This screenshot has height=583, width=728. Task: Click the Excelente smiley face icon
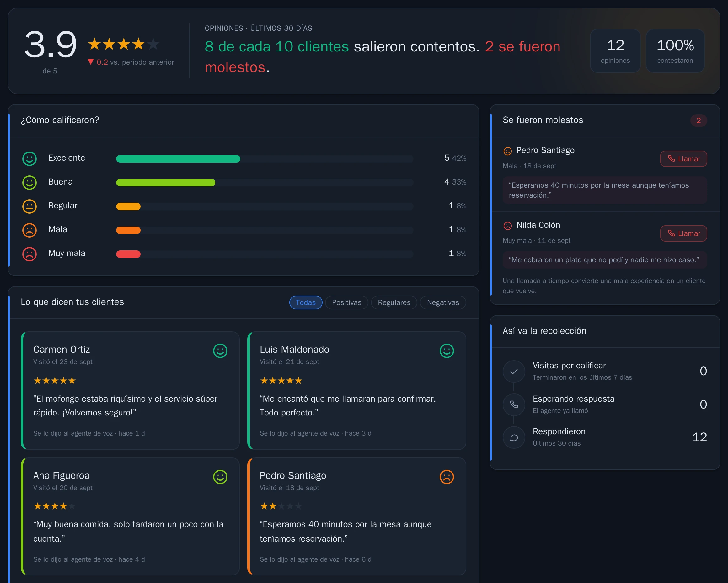pos(29,158)
